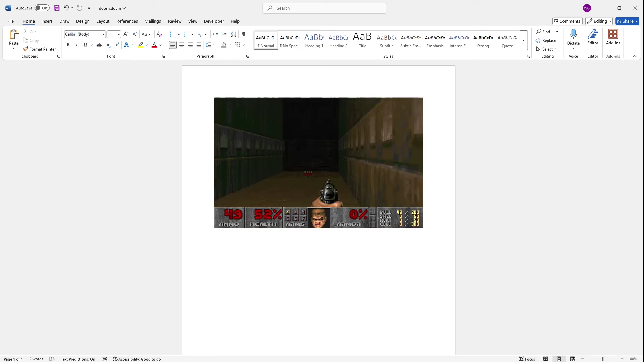Switch to the Review ribbon tab

tap(174, 21)
